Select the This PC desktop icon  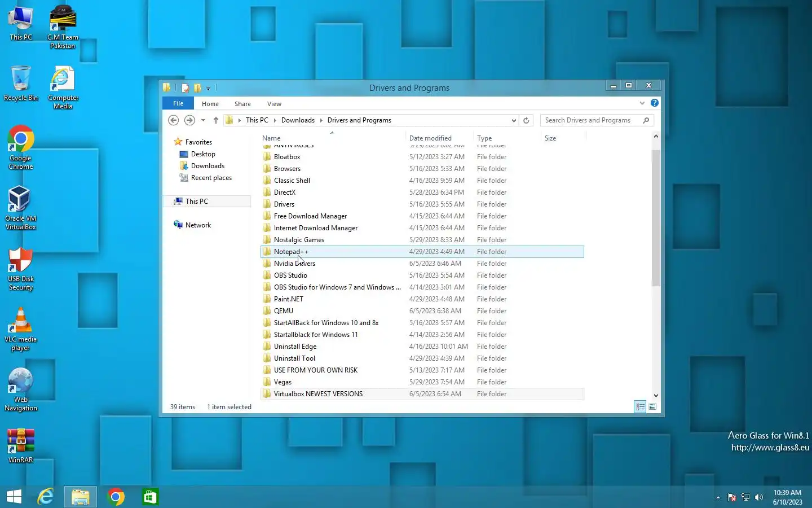coord(21,23)
